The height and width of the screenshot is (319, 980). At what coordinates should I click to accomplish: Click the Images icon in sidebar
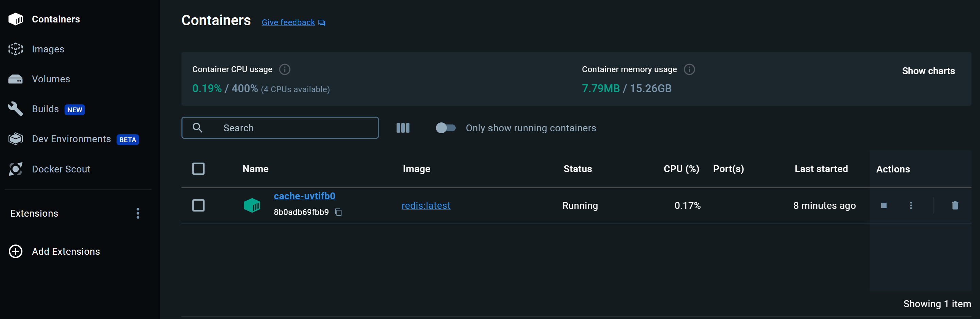[x=16, y=49]
